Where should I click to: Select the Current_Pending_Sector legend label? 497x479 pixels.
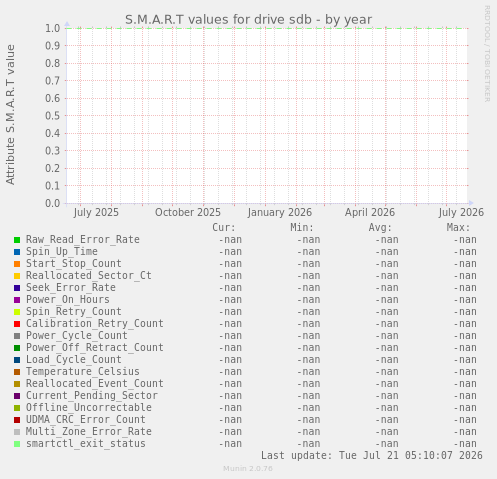(x=92, y=395)
